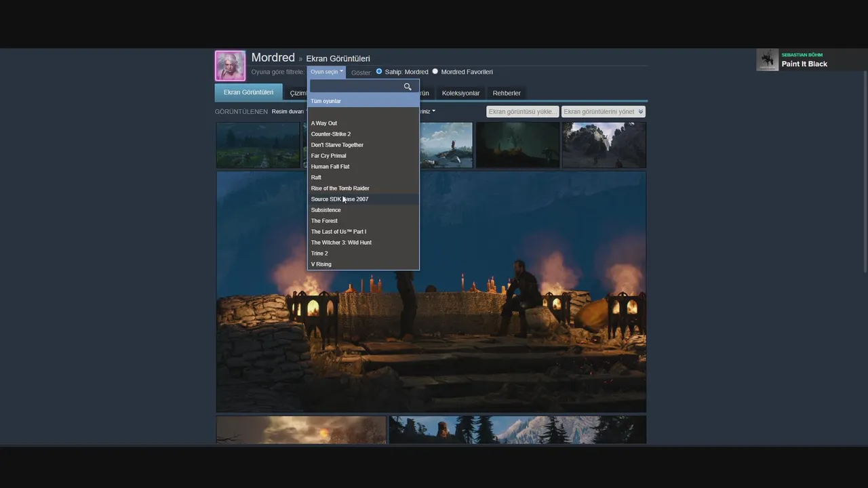Open the sunset clouds screenshot at bottom left
The image size is (868, 488).
click(x=301, y=430)
